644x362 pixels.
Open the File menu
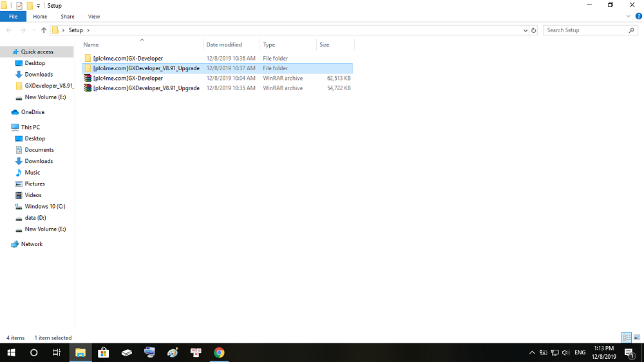click(x=13, y=16)
